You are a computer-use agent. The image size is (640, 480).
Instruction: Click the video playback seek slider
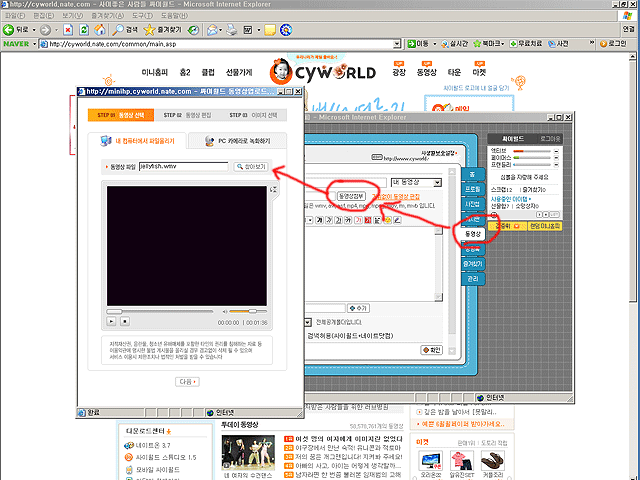click(x=160, y=311)
